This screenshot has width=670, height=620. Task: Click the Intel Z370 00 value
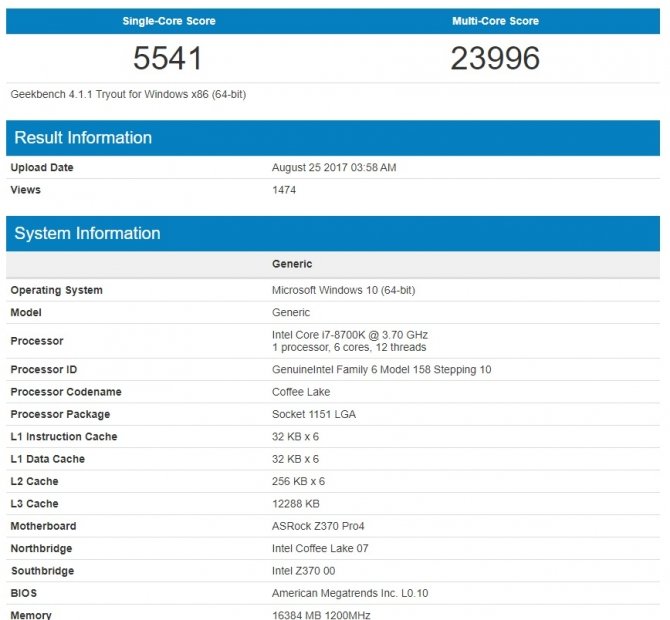coord(303,571)
